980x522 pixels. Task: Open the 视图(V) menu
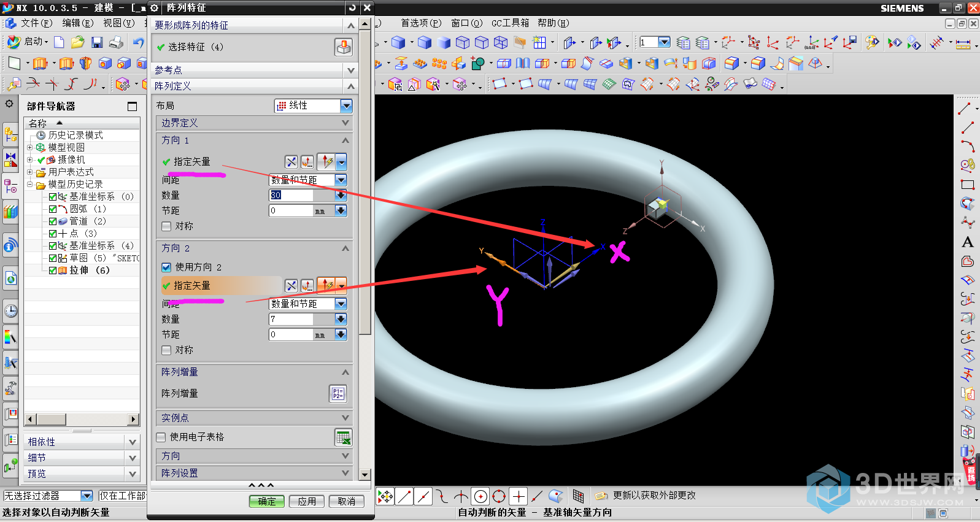pyautogui.click(x=118, y=23)
